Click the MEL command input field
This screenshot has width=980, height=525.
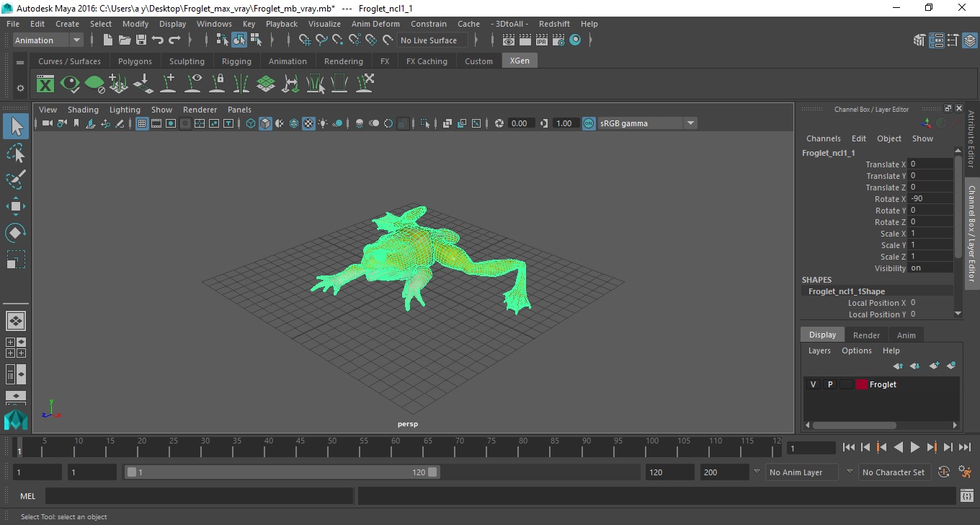click(199, 496)
